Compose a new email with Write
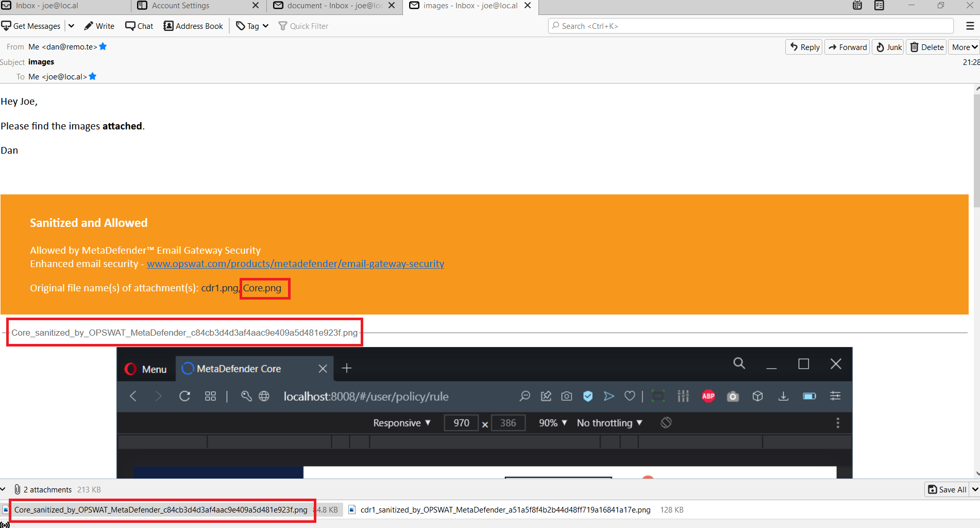This screenshot has width=980, height=528. [x=99, y=26]
